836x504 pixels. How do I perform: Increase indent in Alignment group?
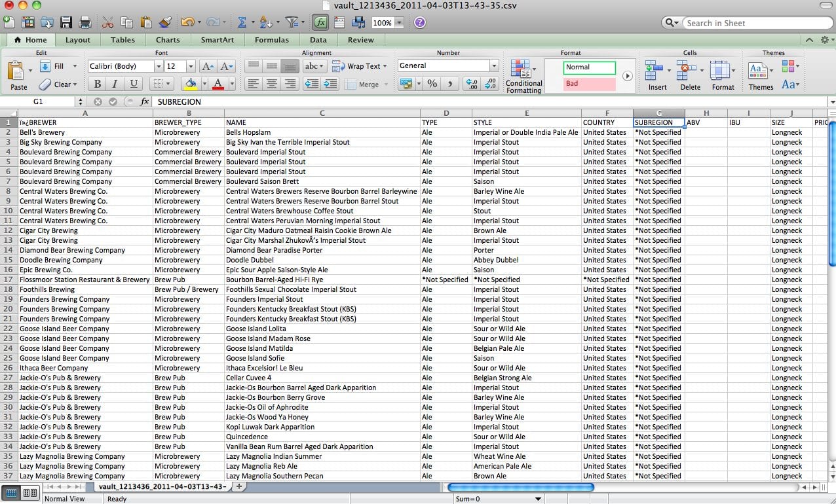pos(330,84)
